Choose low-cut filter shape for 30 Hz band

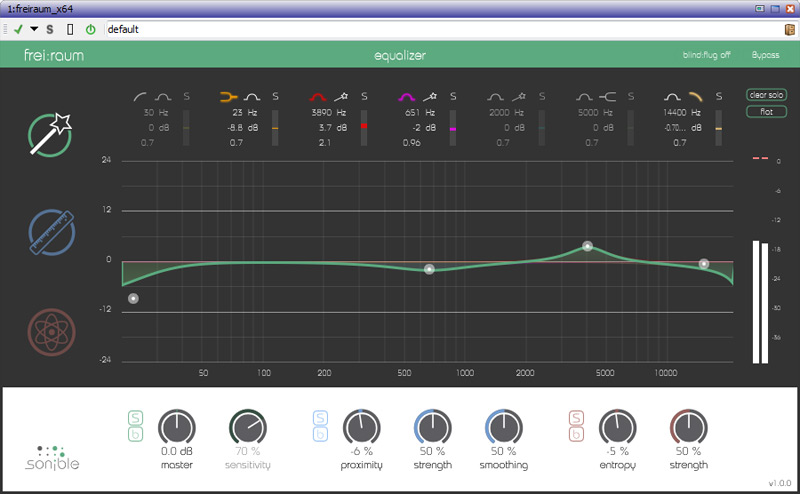(x=140, y=96)
